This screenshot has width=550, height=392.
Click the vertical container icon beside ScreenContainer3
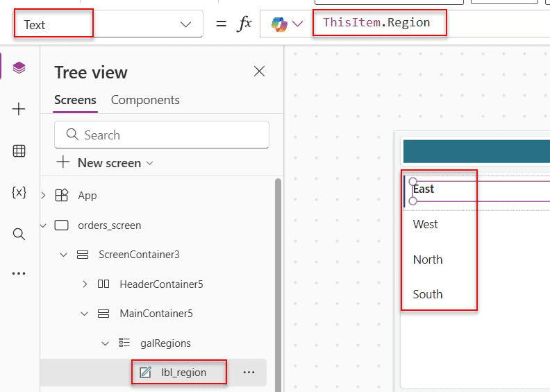pyautogui.click(x=83, y=255)
